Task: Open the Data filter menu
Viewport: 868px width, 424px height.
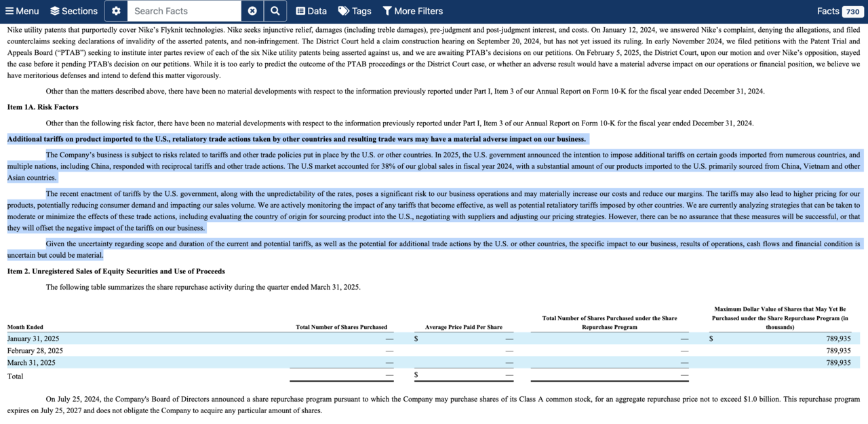Action: tap(311, 11)
